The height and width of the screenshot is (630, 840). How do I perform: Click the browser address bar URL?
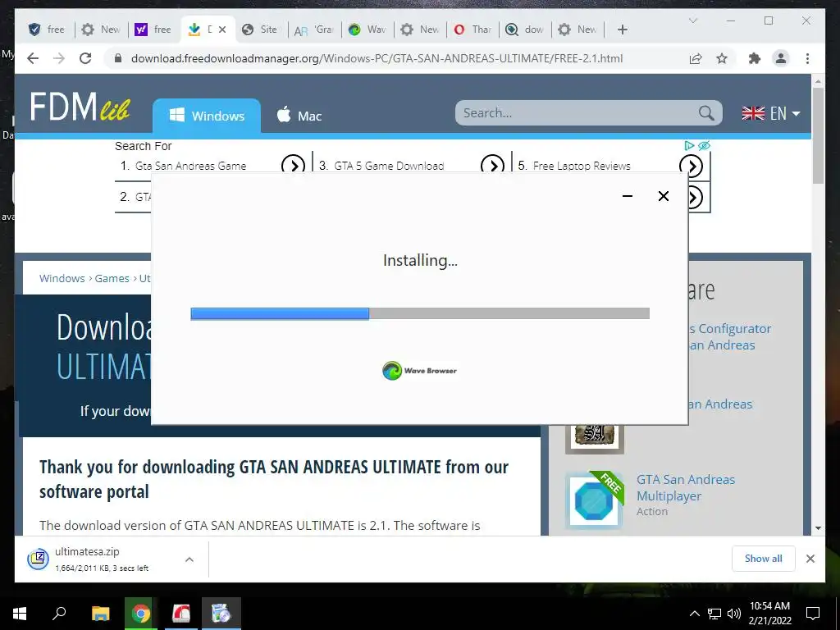tap(377, 58)
